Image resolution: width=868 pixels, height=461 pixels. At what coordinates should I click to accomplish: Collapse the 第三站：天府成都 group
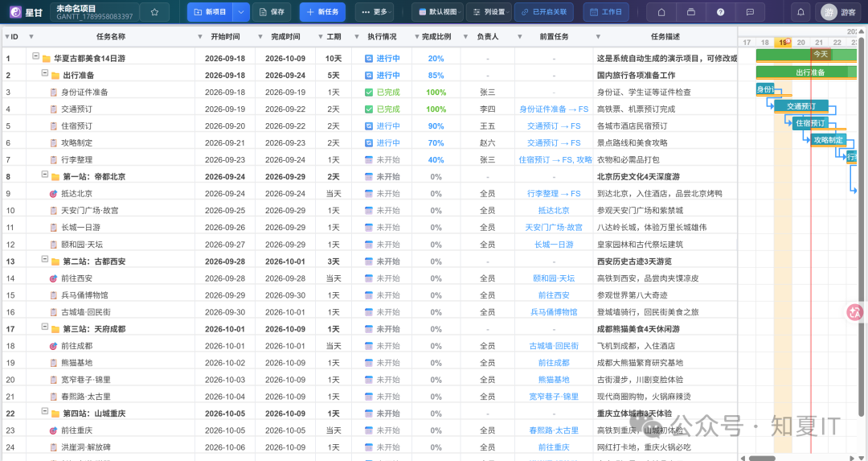pos(45,327)
